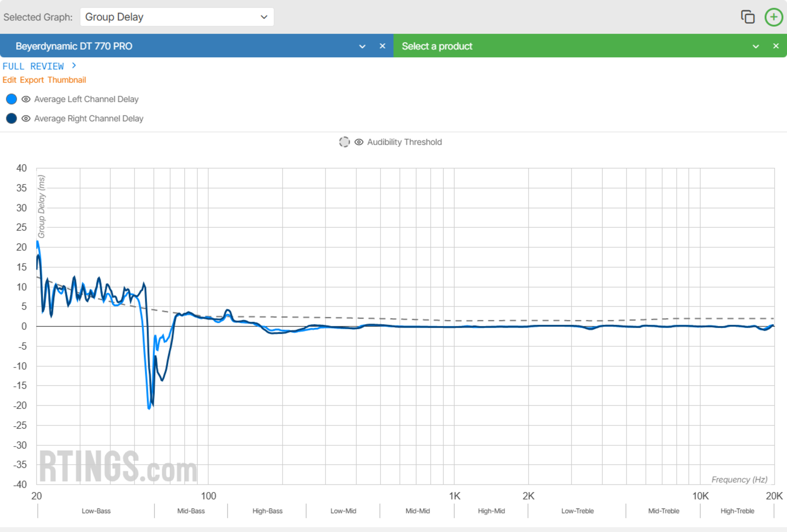Click the Export link
Image resolution: width=787 pixels, height=532 pixels.
pyautogui.click(x=32, y=80)
